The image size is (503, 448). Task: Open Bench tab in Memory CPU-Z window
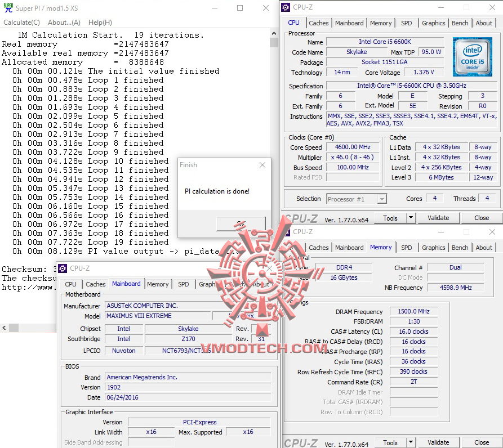point(460,248)
